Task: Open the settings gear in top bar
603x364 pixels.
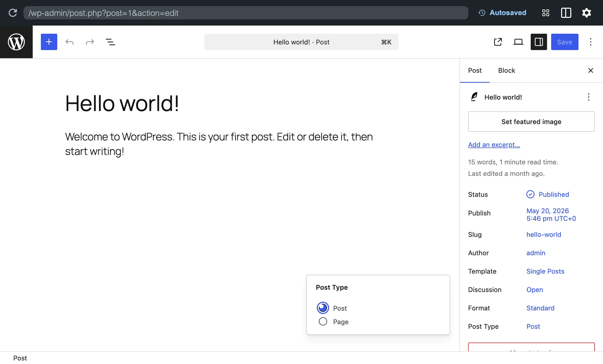Action: (586, 13)
